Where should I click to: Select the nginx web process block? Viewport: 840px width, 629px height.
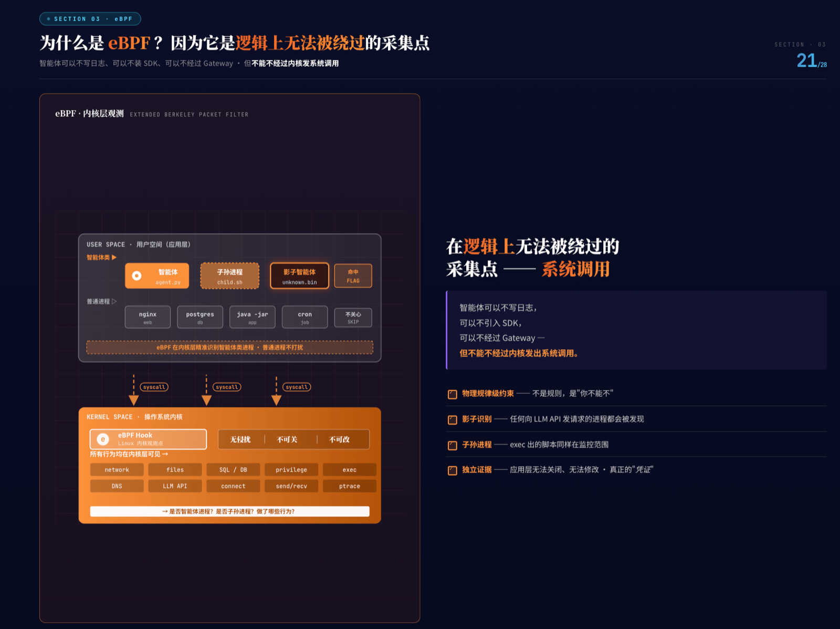pos(147,317)
